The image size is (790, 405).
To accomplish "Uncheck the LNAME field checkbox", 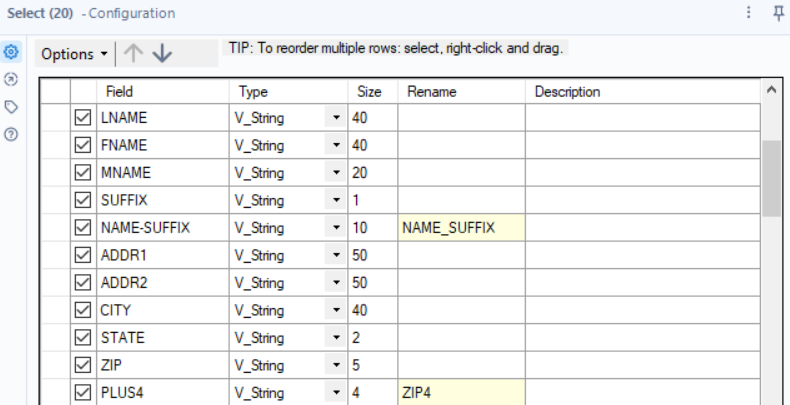I will pos(83,118).
